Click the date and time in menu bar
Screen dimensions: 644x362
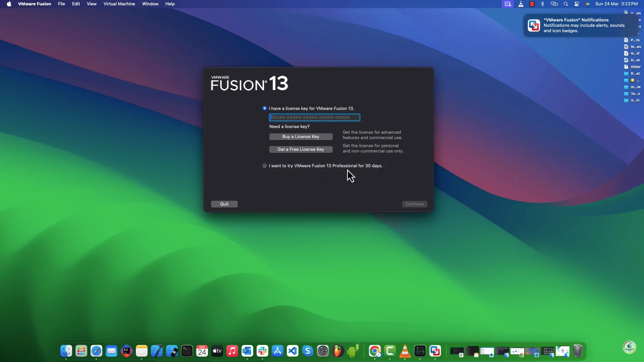point(616,4)
